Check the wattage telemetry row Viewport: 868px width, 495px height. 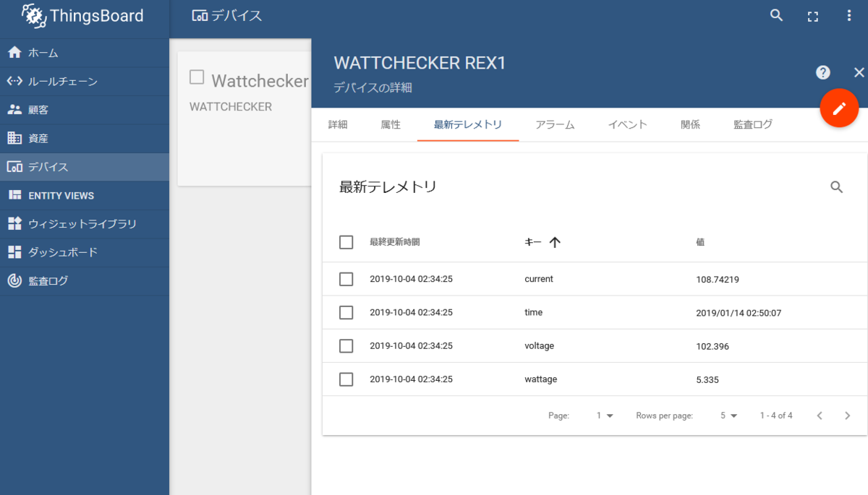coord(346,379)
